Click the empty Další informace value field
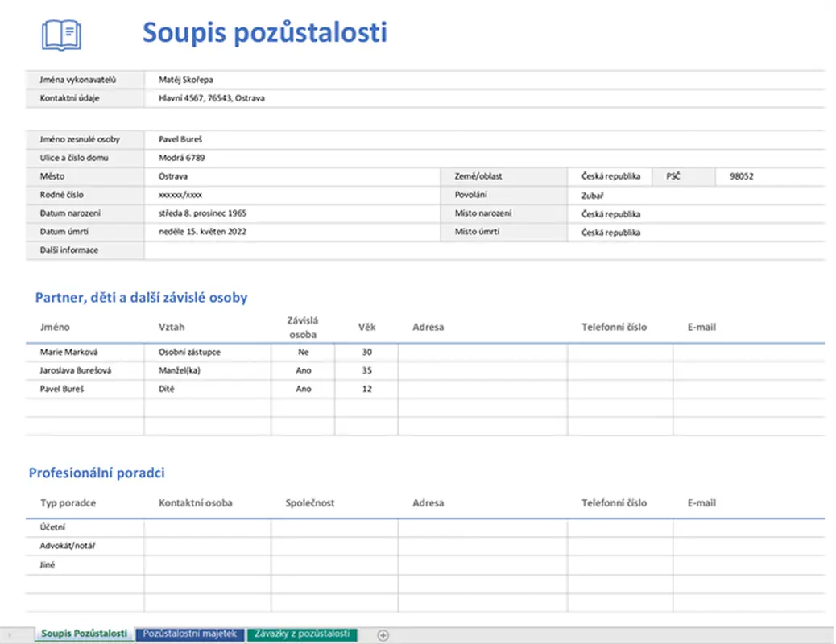This screenshot has height=644, width=836. pos(484,250)
